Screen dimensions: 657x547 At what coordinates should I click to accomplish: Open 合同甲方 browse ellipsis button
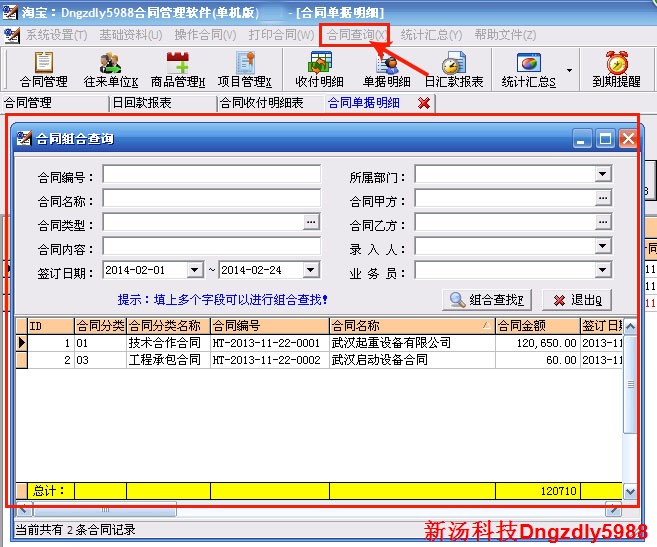pos(603,198)
